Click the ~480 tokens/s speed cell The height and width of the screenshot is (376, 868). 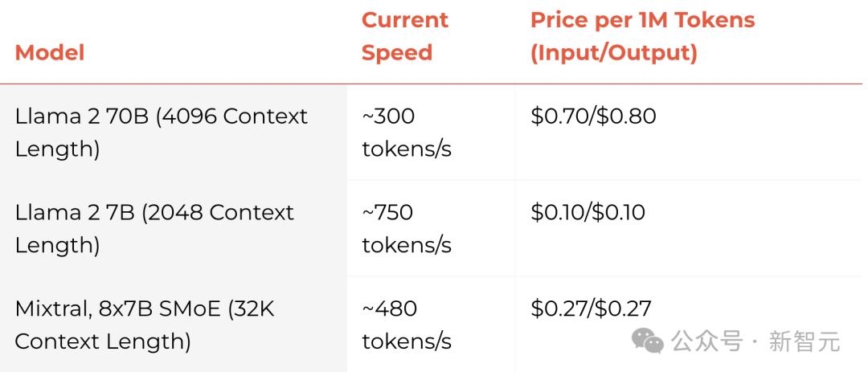pos(407,325)
